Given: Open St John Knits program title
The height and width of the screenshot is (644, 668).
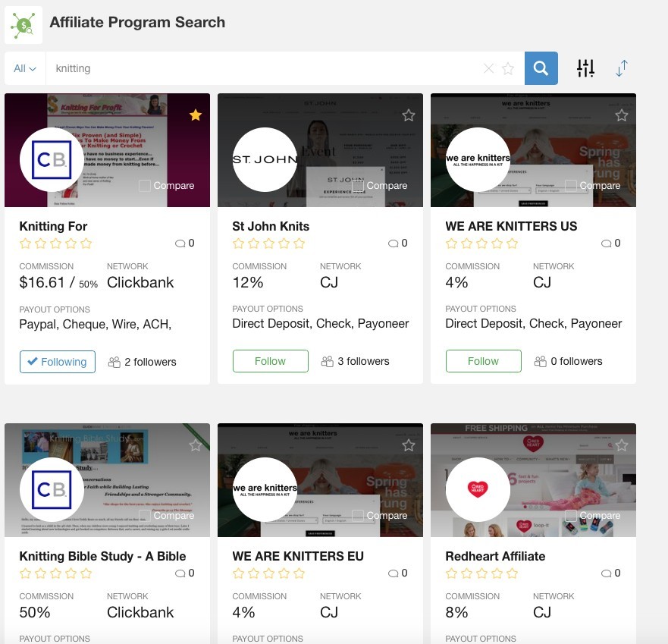Looking at the screenshot, I should [x=271, y=226].
